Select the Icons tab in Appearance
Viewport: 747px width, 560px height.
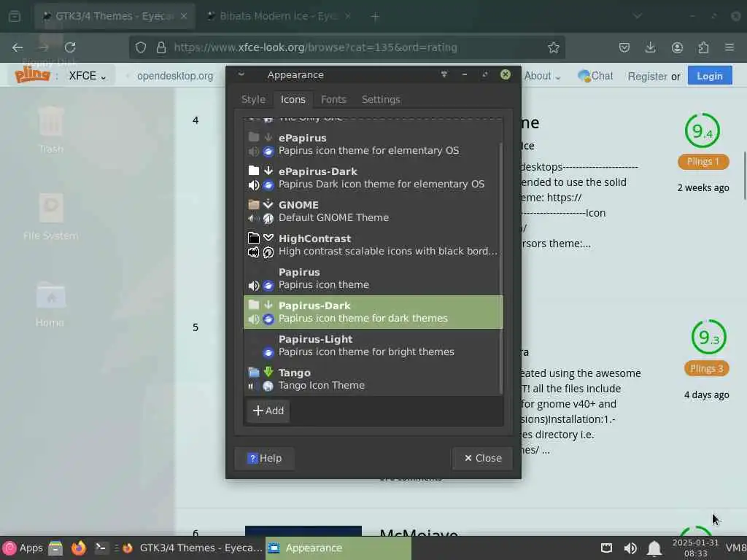[x=293, y=99]
